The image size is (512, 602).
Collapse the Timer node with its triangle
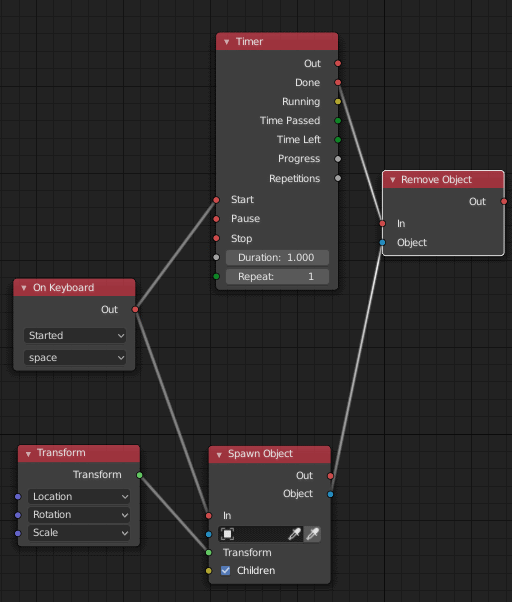pyautogui.click(x=226, y=42)
